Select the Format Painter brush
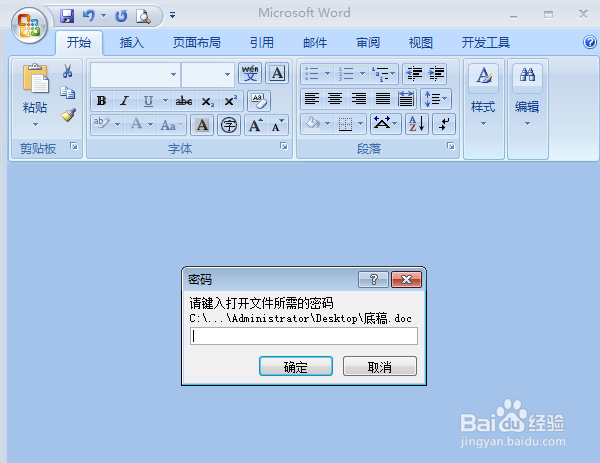 68,115
